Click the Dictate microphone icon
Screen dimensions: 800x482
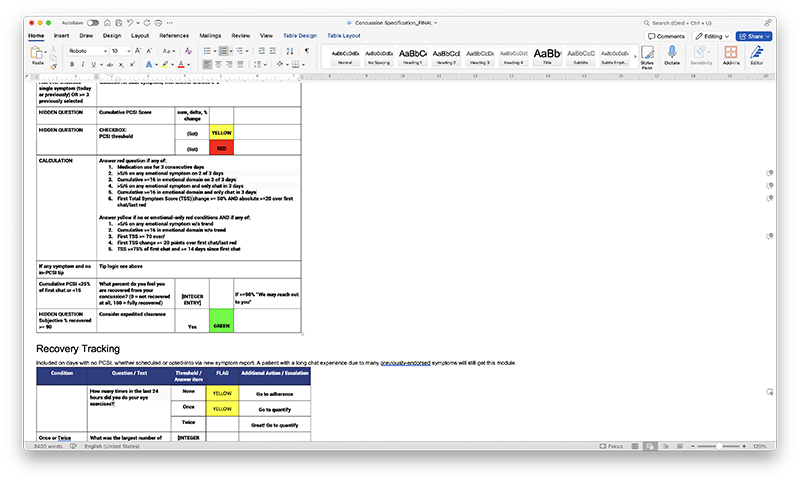[672, 55]
